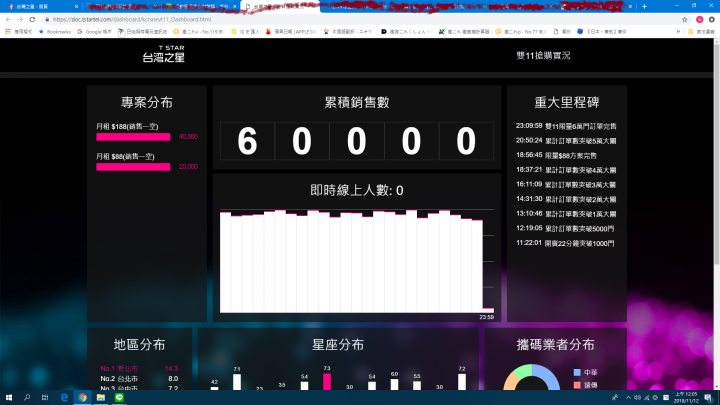
Task: Select milestone 16:11:09 累計訂單數突破3萬大關
Action: 566,185
